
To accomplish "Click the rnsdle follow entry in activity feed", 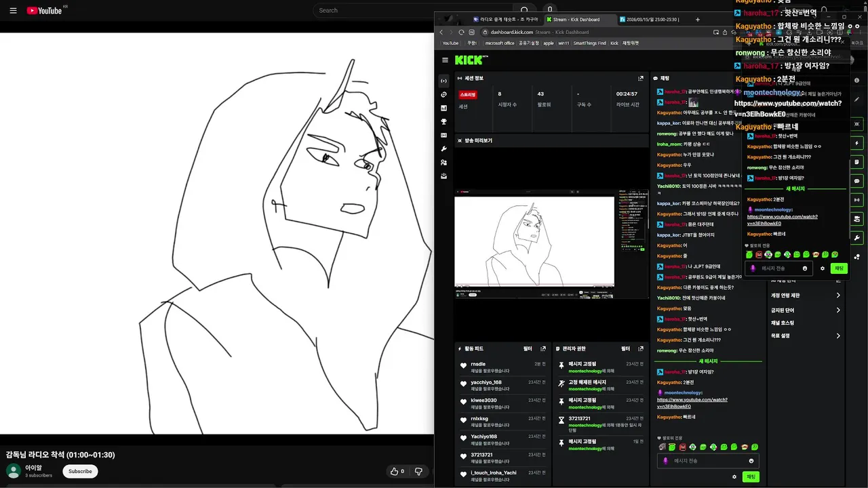I will coord(502,367).
